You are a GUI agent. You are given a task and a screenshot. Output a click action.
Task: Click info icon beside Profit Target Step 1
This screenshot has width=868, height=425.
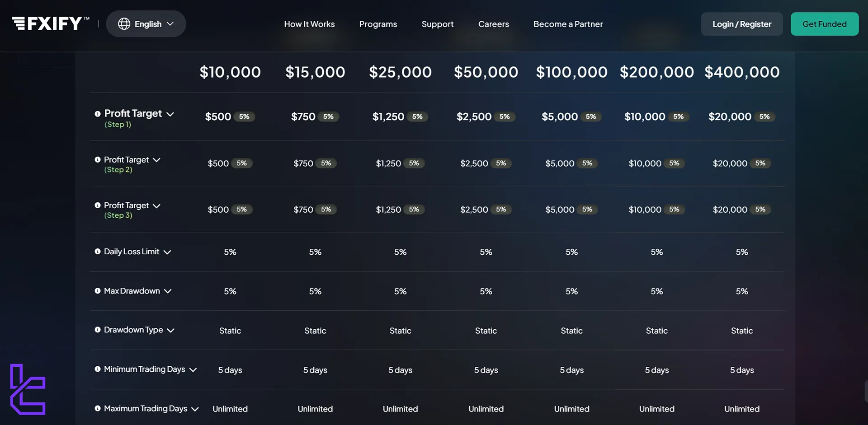98,114
